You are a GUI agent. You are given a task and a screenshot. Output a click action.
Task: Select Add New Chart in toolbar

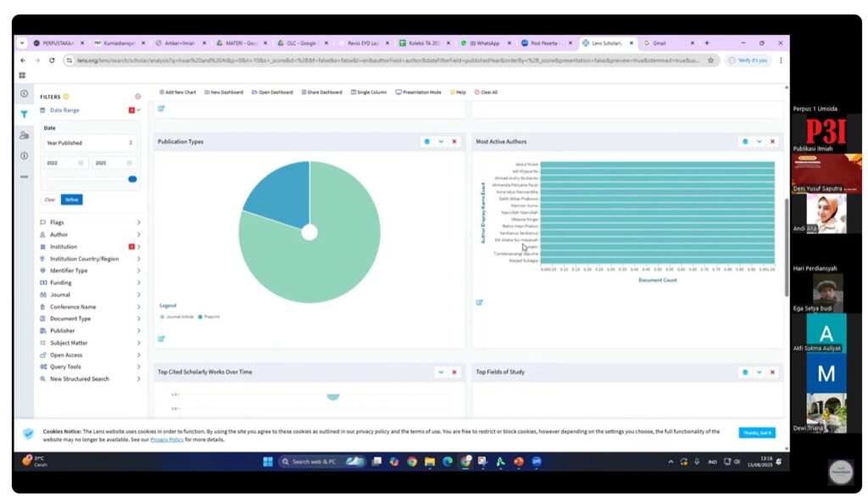tap(177, 92)
